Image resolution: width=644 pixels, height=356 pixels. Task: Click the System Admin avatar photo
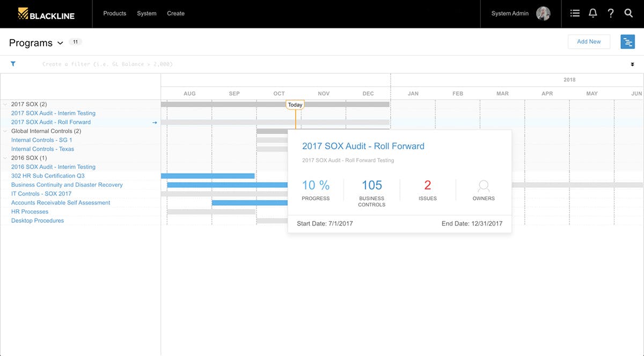pos(543,13)
